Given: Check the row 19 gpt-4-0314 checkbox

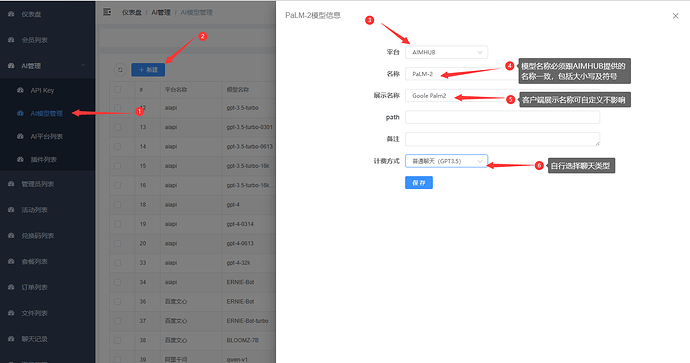Looking at the screenshot, I should (117, 224).
